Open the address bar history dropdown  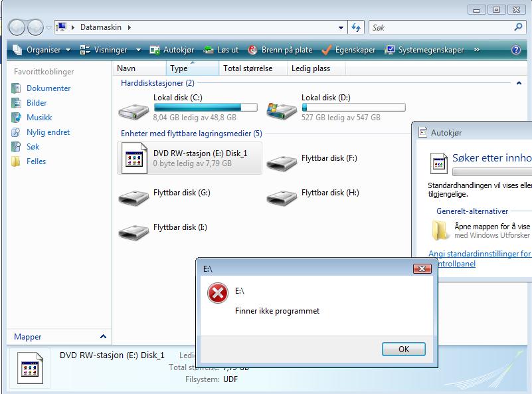pyautogui.click(x=341, y=28)
